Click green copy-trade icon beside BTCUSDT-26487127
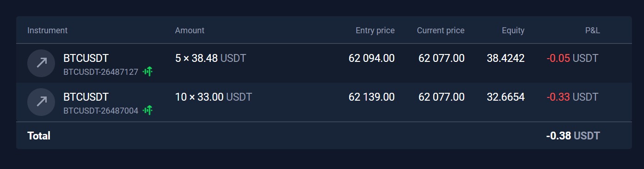 [x=147, y=71]
